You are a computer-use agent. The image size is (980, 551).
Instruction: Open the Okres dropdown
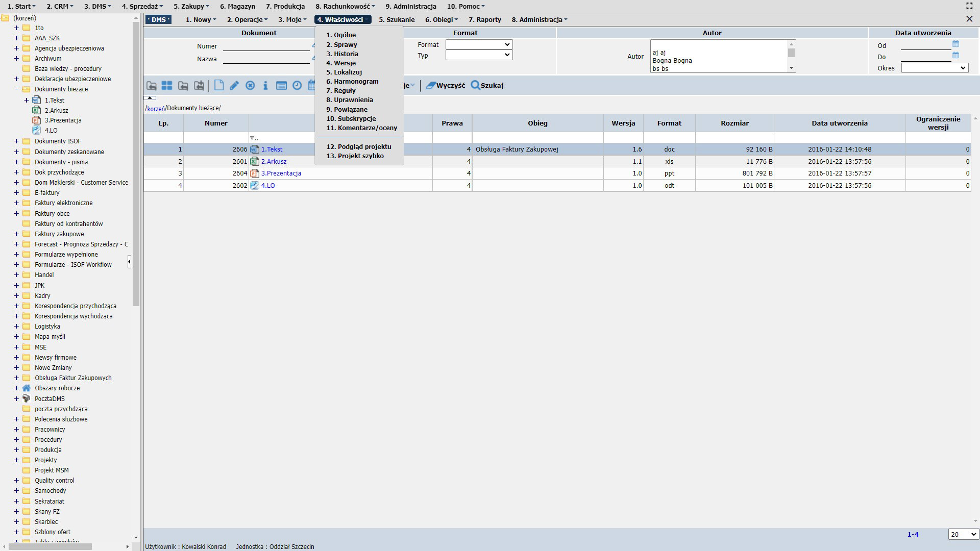(935, 68)
